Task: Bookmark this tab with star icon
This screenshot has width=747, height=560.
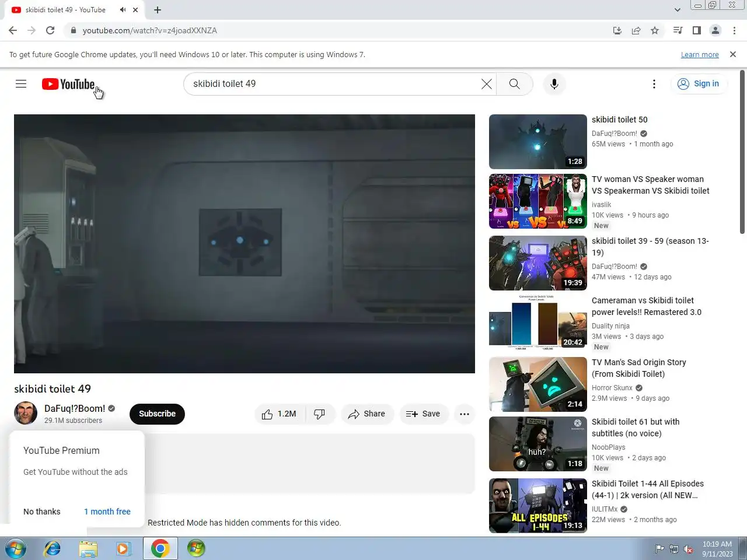Action: (655, 30)
